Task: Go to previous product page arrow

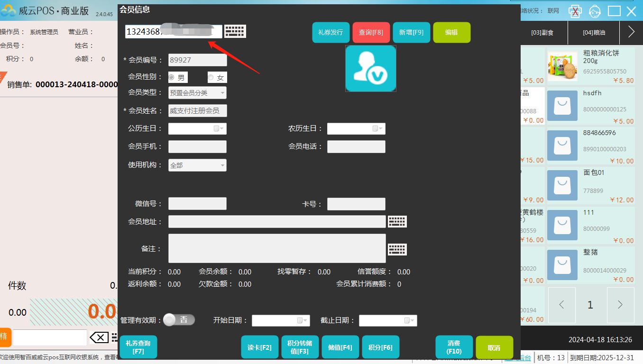Action: [561, 305]
